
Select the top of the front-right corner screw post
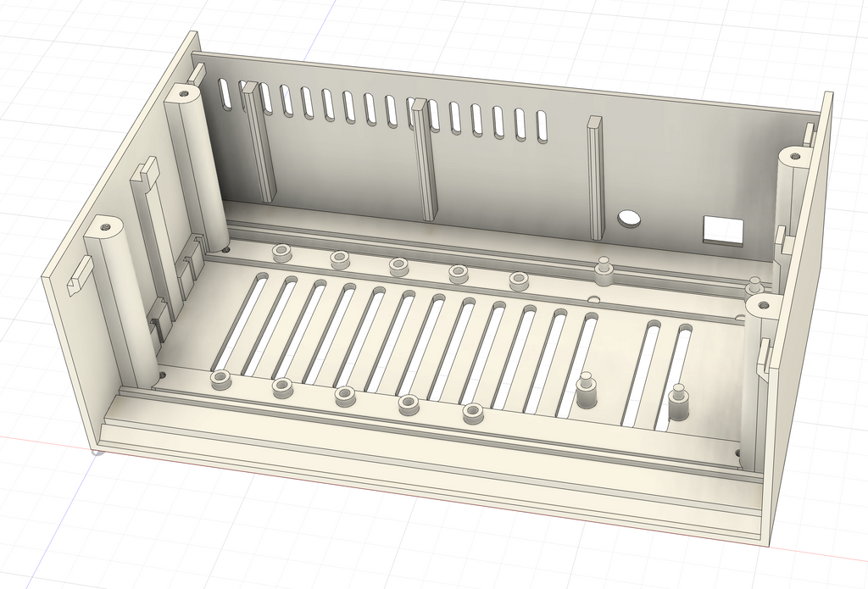pyautogui.click(x=765, y=304)
